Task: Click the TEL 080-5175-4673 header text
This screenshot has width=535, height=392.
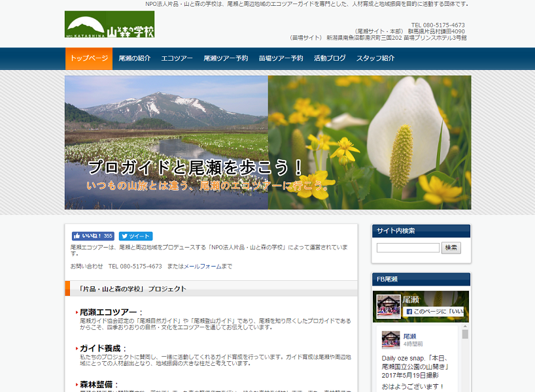Action: point(438,25)
